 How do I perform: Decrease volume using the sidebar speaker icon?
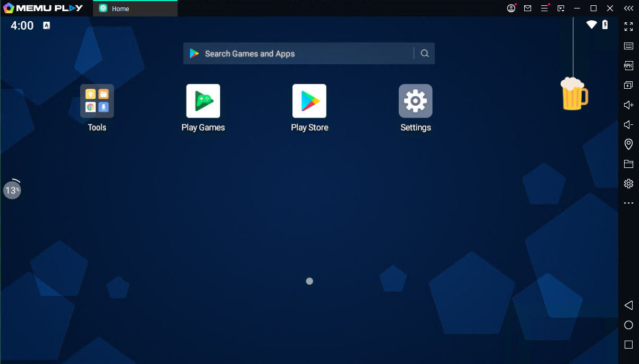(x=628, y=124)
